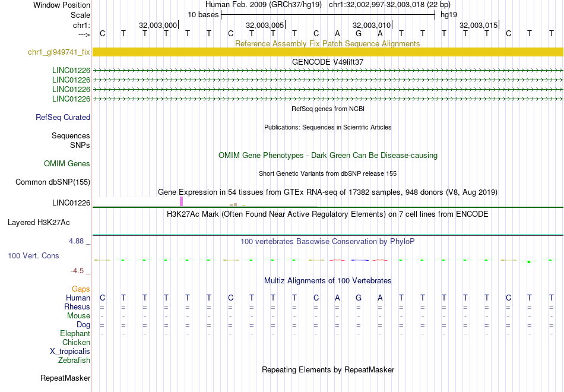This screenshot has width=564, height=392.
Task: Click the -4.5 PhyloP lower scale value
Action: pos(77,271)
